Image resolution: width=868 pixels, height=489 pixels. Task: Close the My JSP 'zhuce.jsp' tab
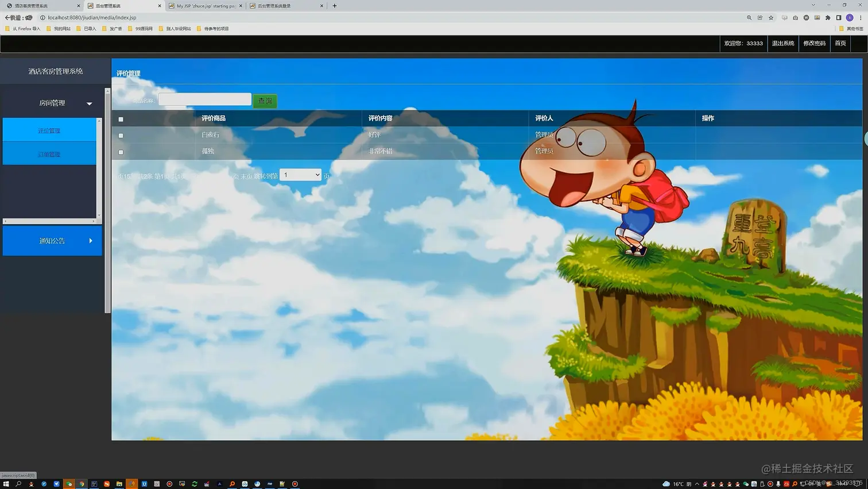[241, 6]
